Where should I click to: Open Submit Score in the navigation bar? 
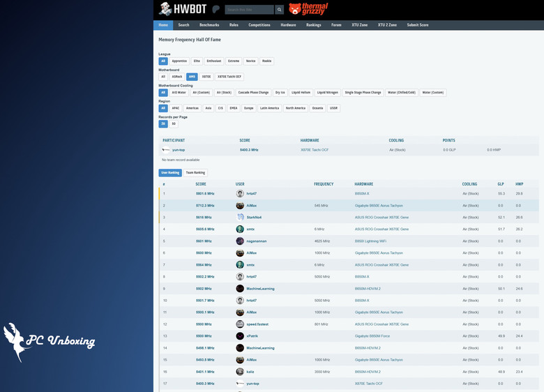417,25
